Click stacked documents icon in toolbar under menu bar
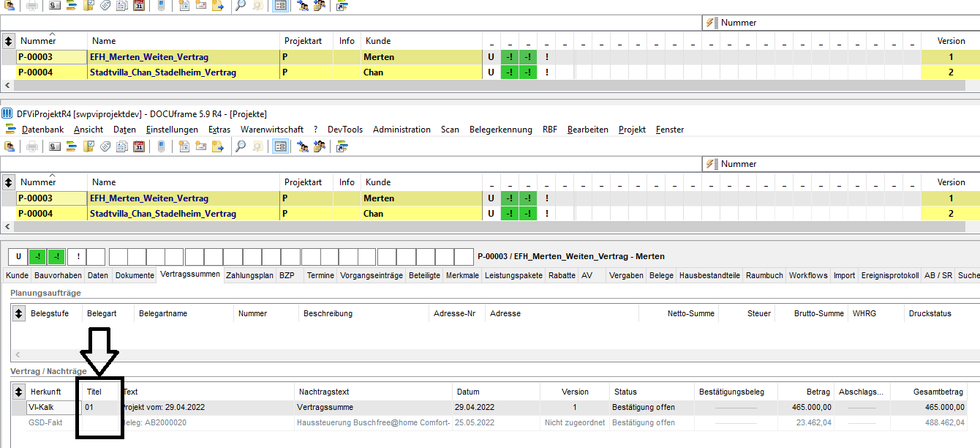This screenshot has width=980, height=448. tap(122, 146)
